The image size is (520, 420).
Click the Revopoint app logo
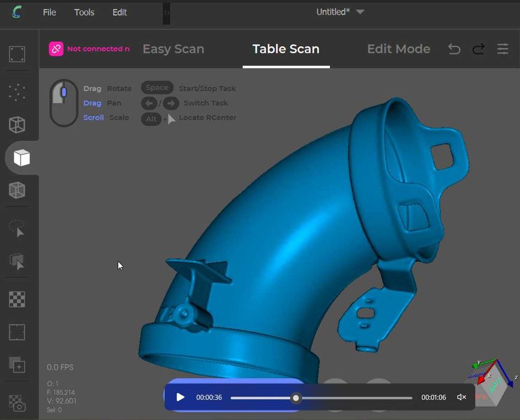click(17, 12)
